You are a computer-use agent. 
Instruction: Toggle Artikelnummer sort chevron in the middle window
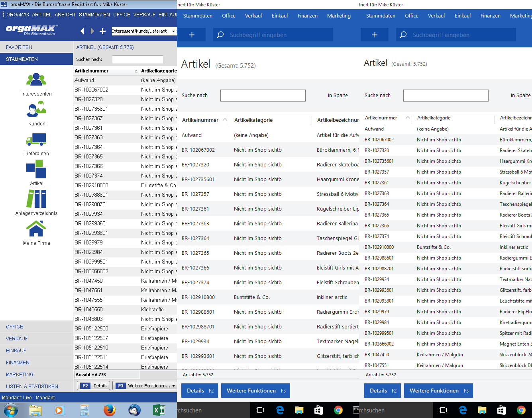[225, 119]
